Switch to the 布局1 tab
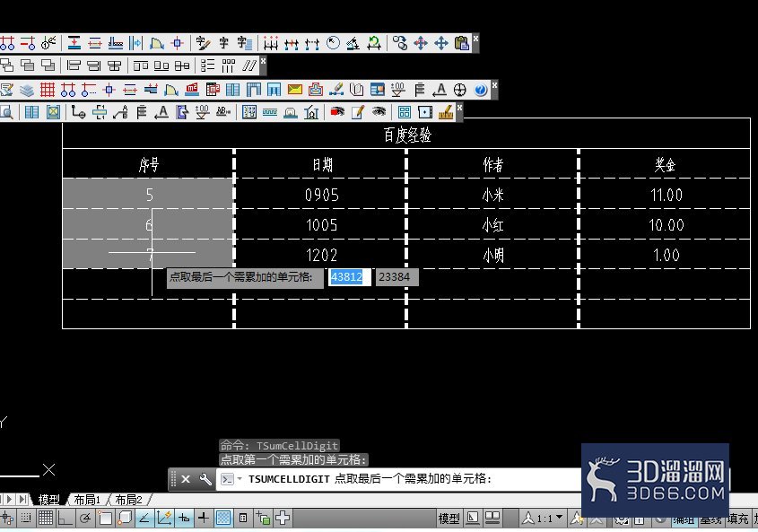 pos(87,500)
